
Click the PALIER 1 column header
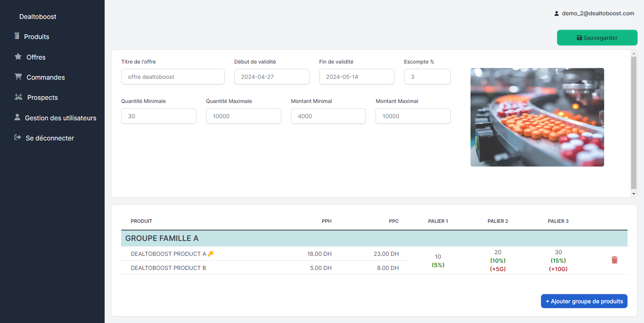(438, 221)
